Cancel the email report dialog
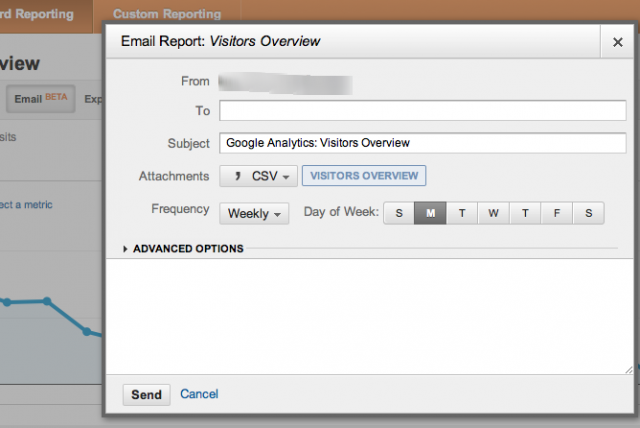This screenshot has width=640, height=428. [199, 394]
